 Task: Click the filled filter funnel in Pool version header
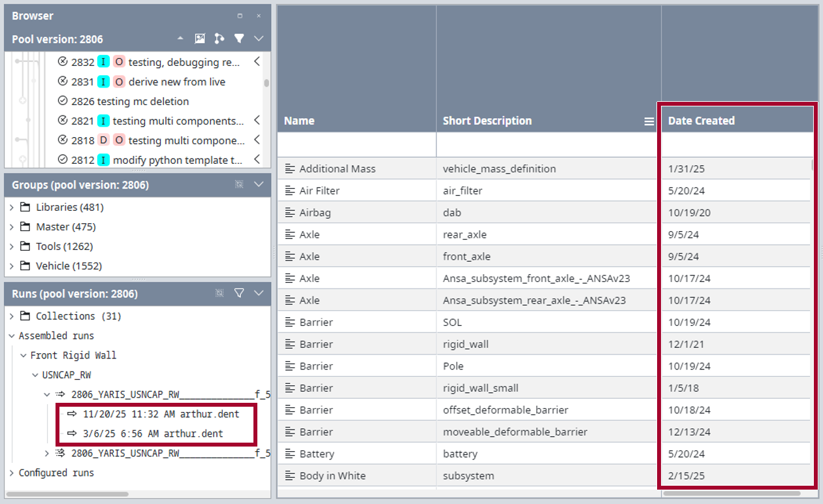[x=239, y=39]
